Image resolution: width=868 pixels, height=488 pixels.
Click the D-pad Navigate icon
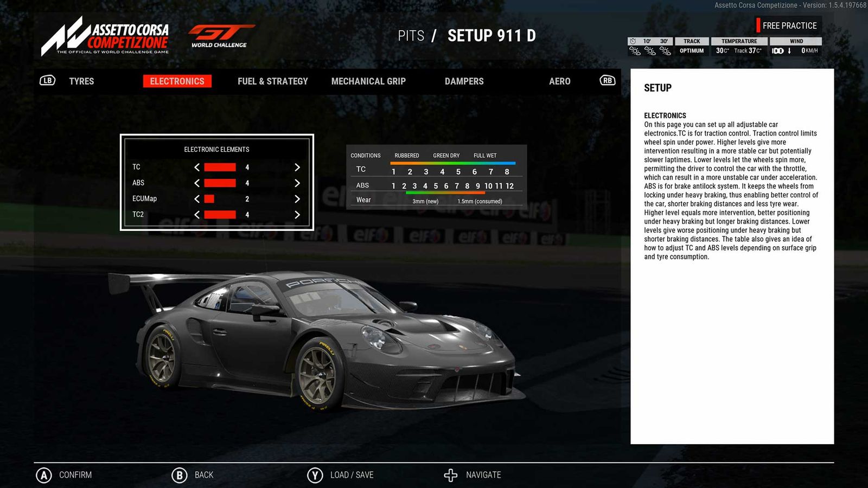(x=451, y=476)
